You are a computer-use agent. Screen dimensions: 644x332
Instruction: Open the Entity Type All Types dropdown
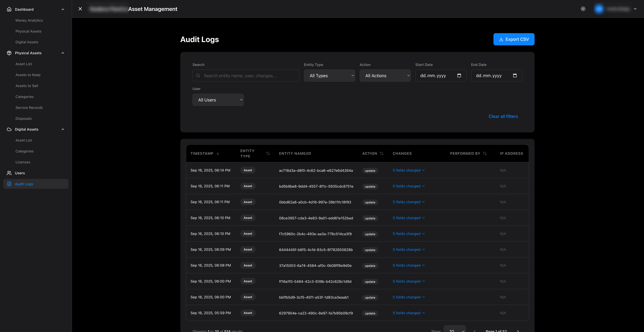[329, 76]
